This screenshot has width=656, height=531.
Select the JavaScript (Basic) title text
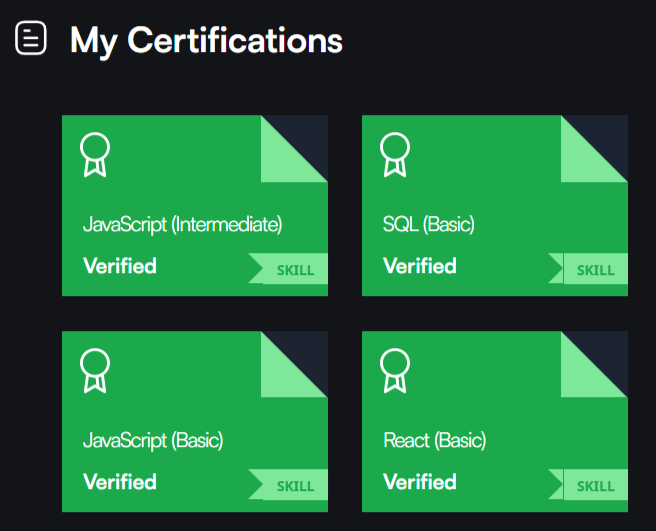coord(153,441)
